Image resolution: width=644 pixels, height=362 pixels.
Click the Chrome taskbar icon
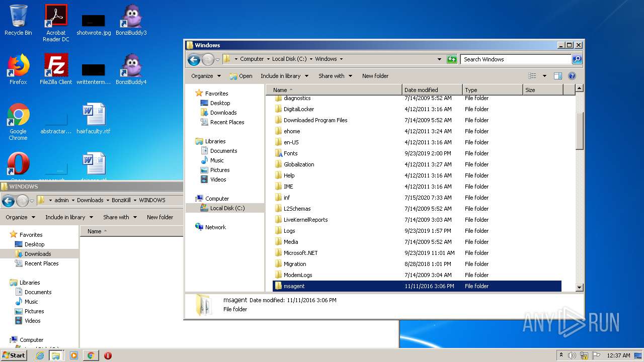pyautogui.click(x=91, y=355)
